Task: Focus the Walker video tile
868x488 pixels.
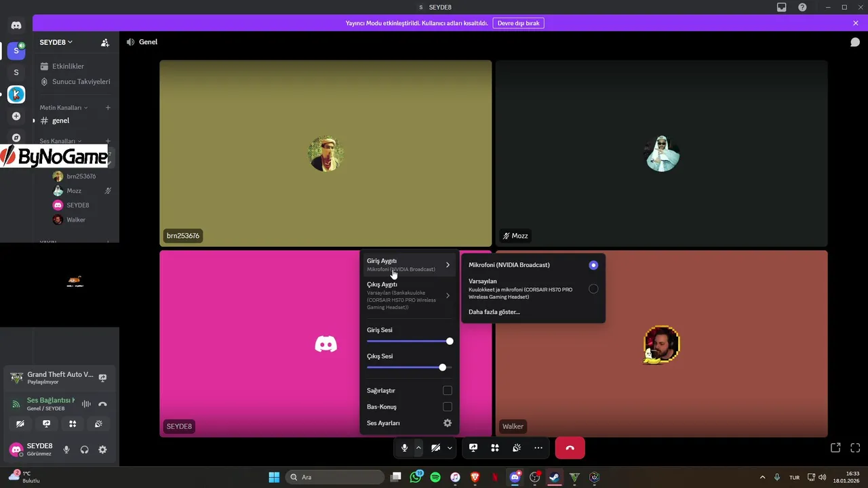Action: tap(661, 344)
